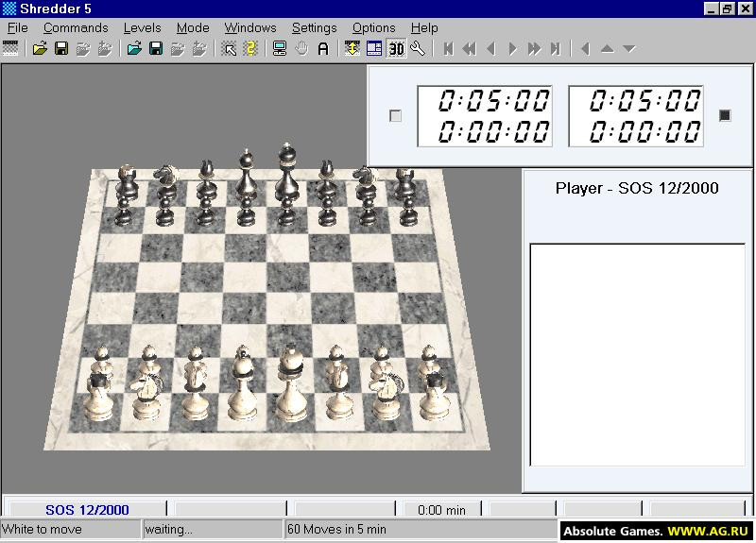Open the Options menu
756x543 pixels.
(x=373, y=28)
